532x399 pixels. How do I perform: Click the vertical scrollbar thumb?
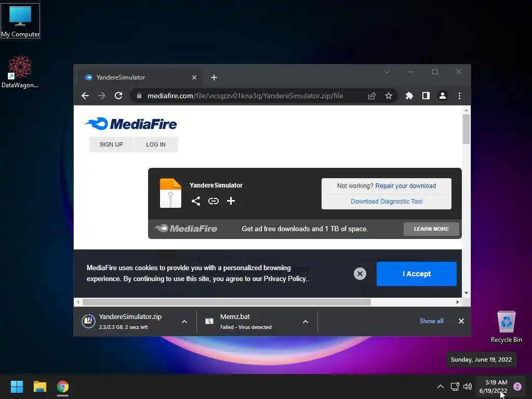466,129
